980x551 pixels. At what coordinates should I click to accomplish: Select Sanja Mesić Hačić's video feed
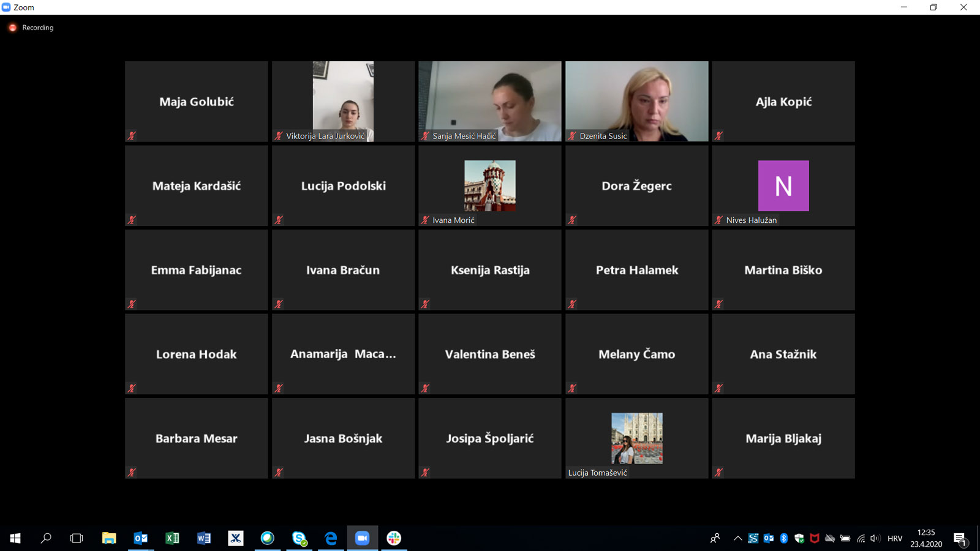tap(490, 101)
